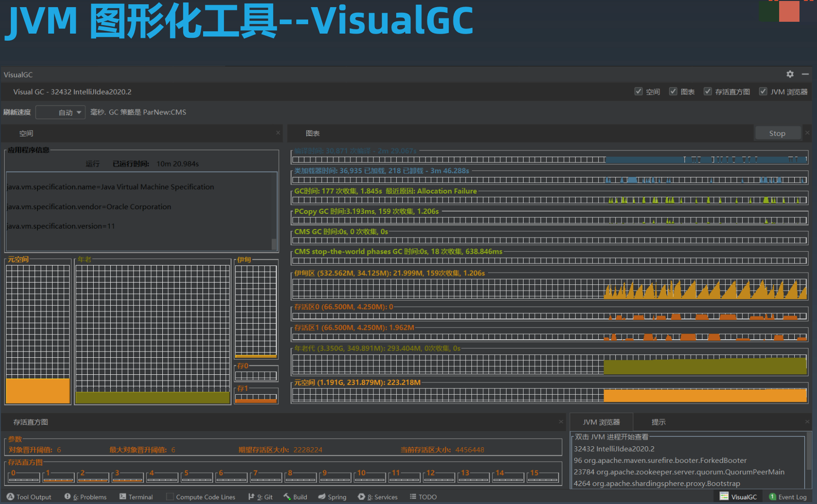Open the Event Log
This screenshot has width=817, height=504.
coord(788,497)
